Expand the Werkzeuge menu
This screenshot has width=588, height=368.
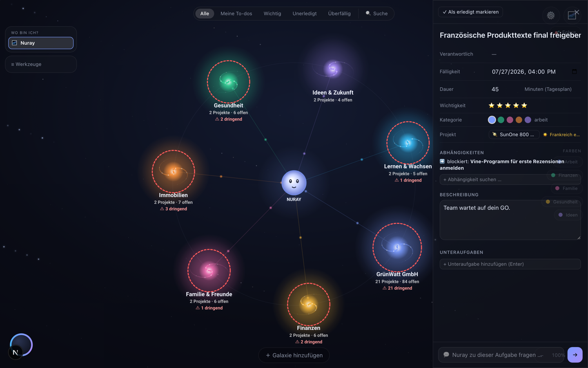click(41, 64)
